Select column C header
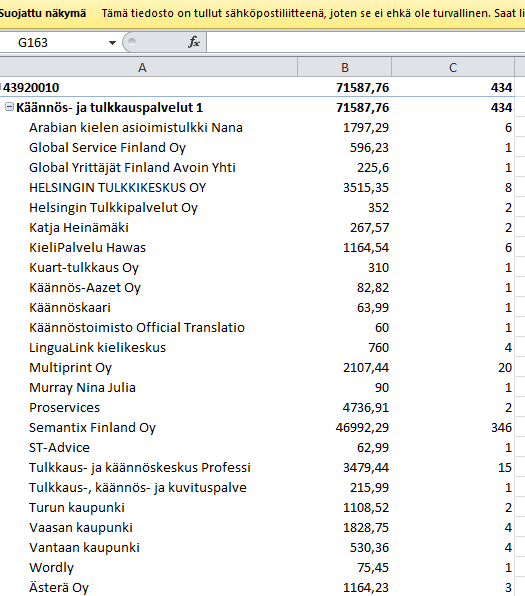Screen dimensions: 525x596 click(x=453, y=67)
